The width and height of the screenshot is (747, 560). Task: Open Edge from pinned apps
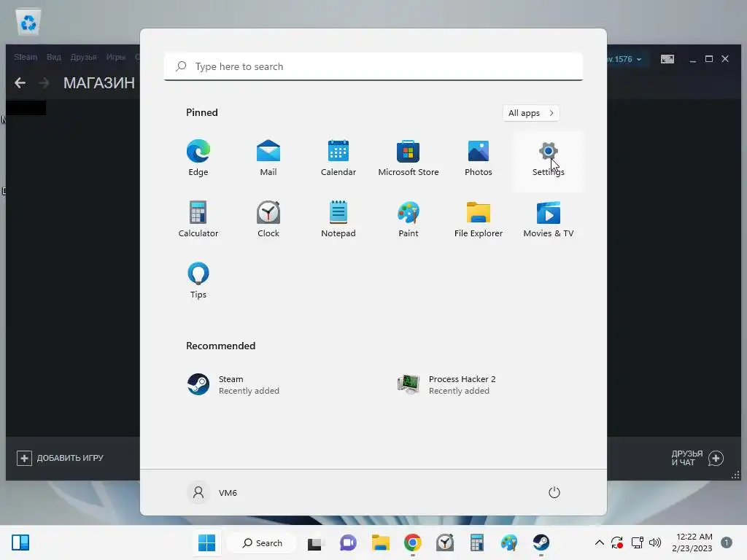pyautogui.click(x=198, y=158)
